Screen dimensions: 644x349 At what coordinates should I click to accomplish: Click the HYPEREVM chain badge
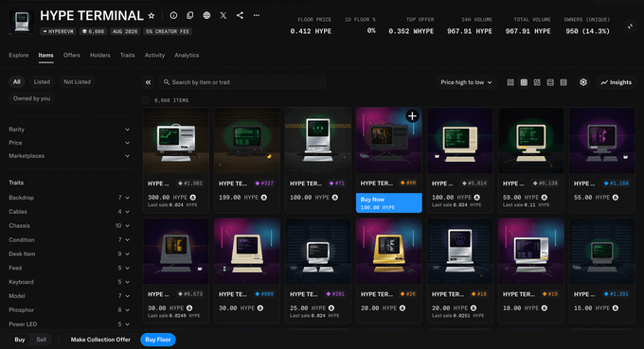coord(58,31)
